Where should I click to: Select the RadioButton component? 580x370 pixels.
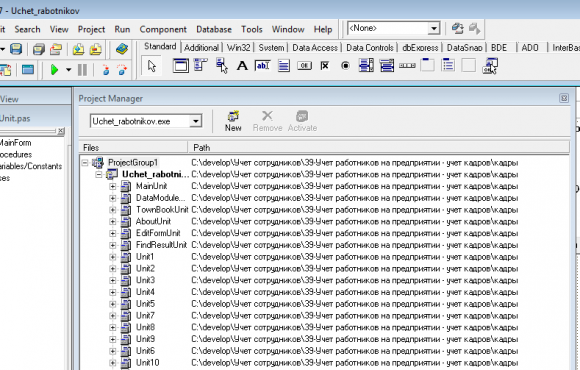point(345,66)
